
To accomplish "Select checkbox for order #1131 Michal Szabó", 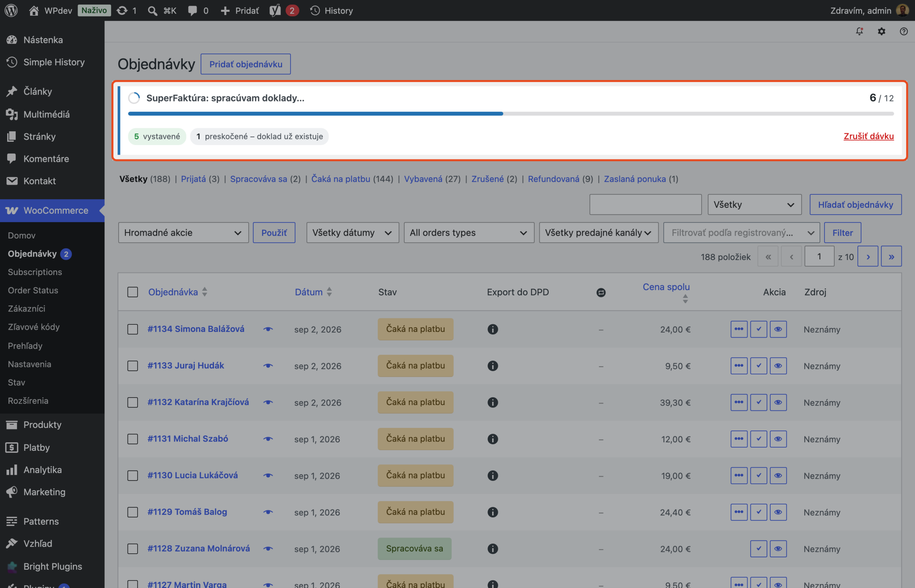I will [133, 439].
